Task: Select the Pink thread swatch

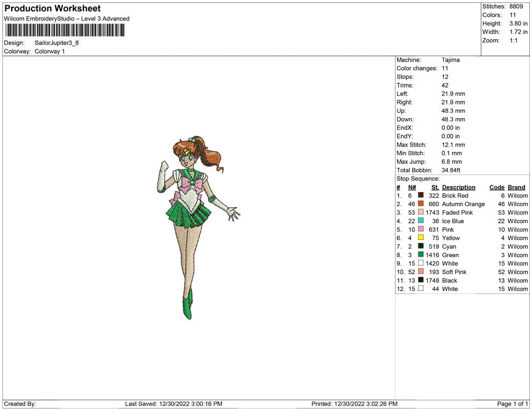Action: [420, 230]
